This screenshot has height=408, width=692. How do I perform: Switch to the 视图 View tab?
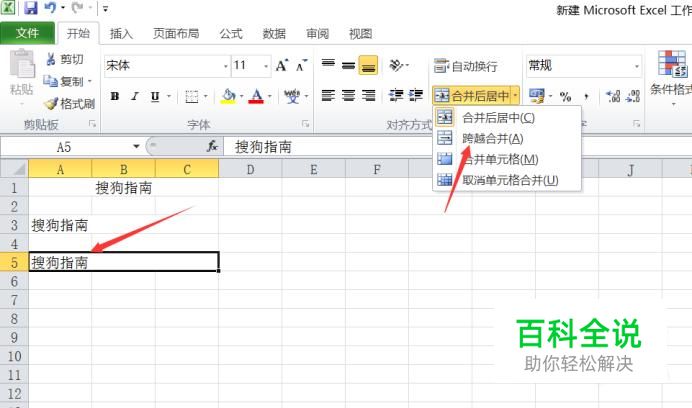pos(361,34)
